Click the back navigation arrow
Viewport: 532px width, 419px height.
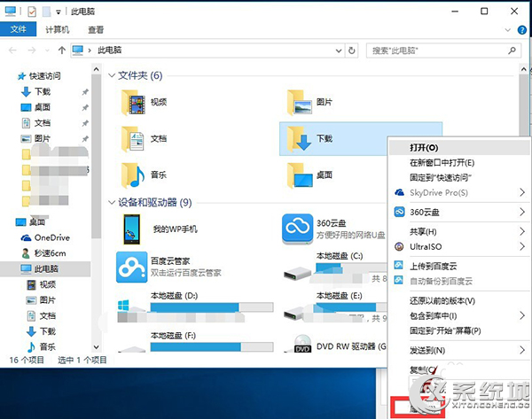point(12,50)
